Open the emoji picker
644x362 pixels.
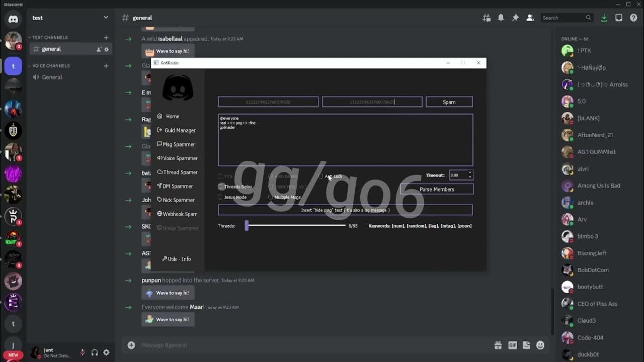click(x=540, y=345)
